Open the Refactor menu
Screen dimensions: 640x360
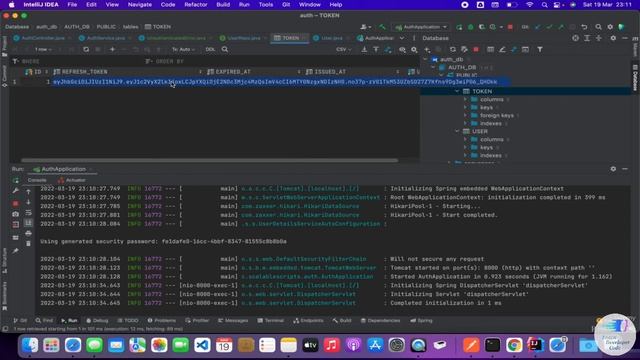click(196, 5)
